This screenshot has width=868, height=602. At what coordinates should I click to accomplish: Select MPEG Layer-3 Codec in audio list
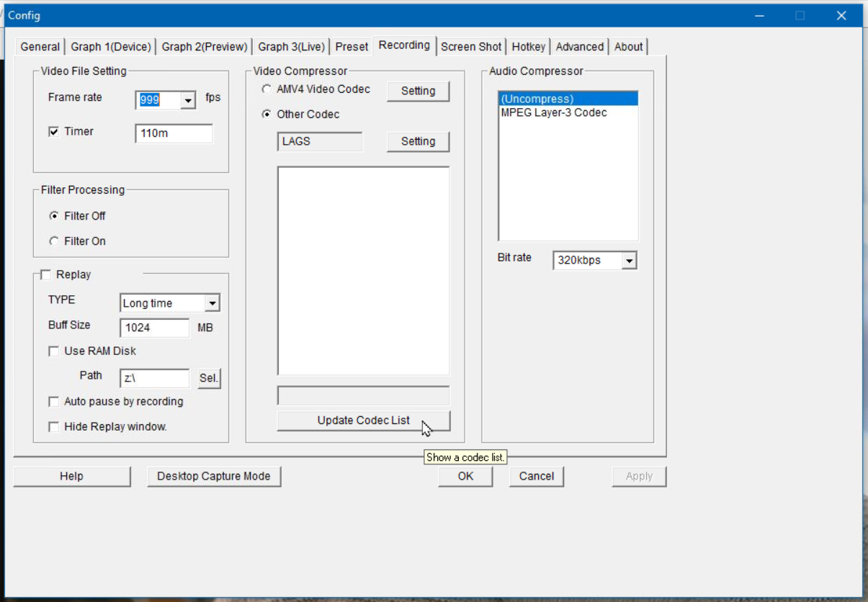[x=553, y=113]
